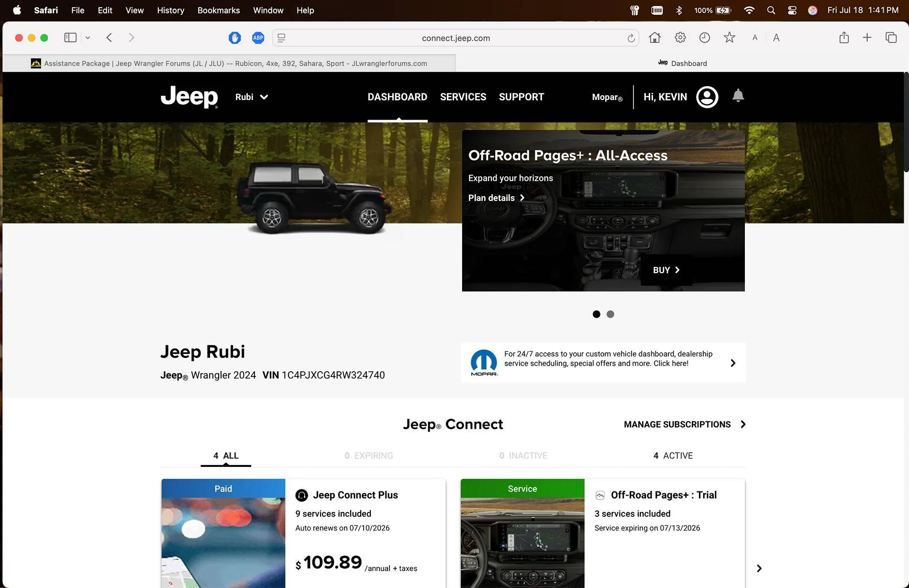Screen dimensions: 909x588
Task: Open bookmarks star icon
Action: [x=729, y=37]
